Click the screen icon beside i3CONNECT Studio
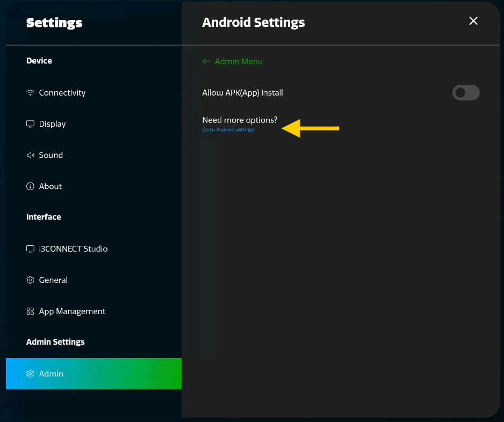This screenshot has width=504, height=422. (30, 249)
